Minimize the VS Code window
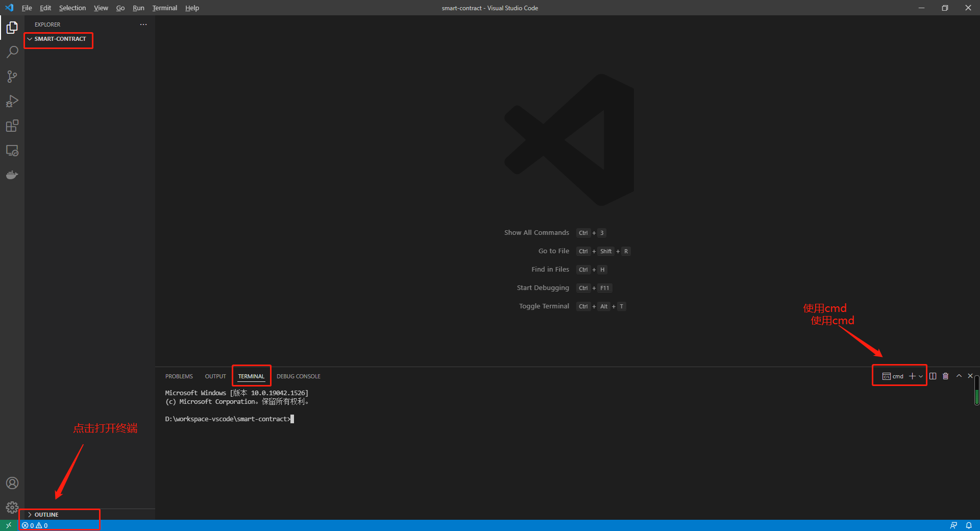Screen dimensions: 980x531 coord(921,8)
